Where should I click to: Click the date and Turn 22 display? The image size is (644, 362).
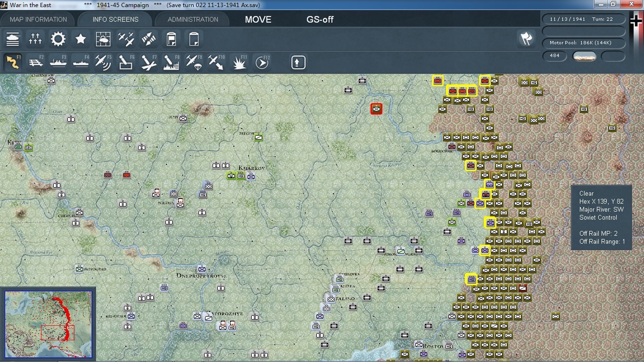coord(584,19)
